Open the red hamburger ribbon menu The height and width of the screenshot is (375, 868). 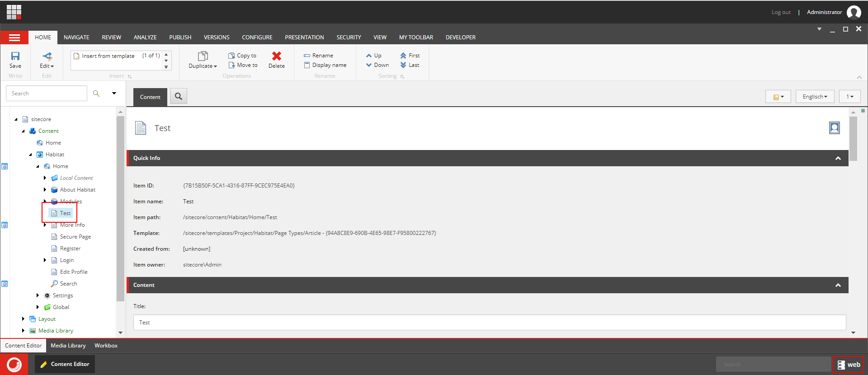tap(14, 37)
